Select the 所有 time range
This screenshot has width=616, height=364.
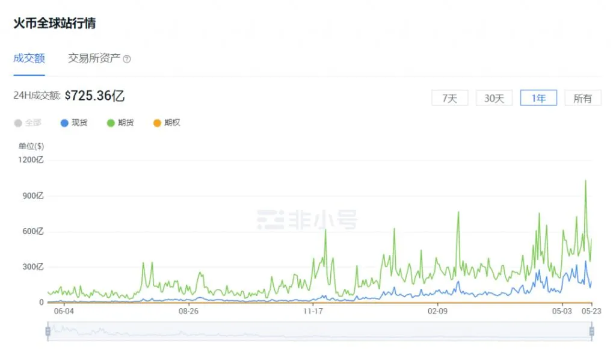click(x=583, y=98)
